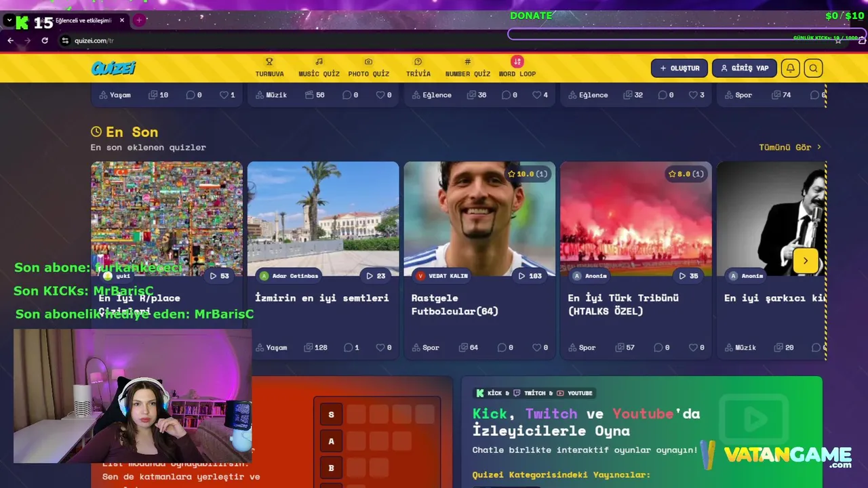This screenshot has height=488, width=868.
Task: Click the Spor category on Futbolcular card
Action: pos(426,348)
